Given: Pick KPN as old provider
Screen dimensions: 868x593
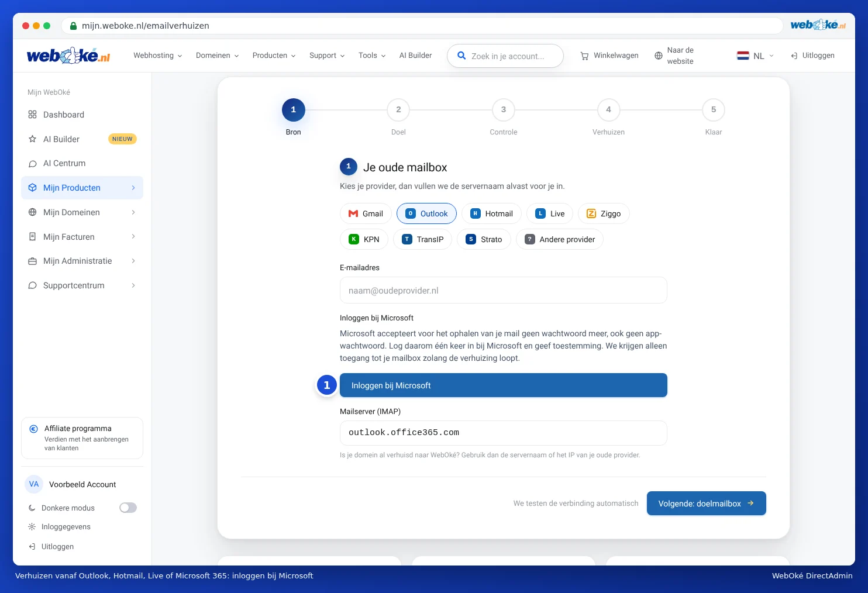Looking at the screenshot, I should [x=364, y=239].
